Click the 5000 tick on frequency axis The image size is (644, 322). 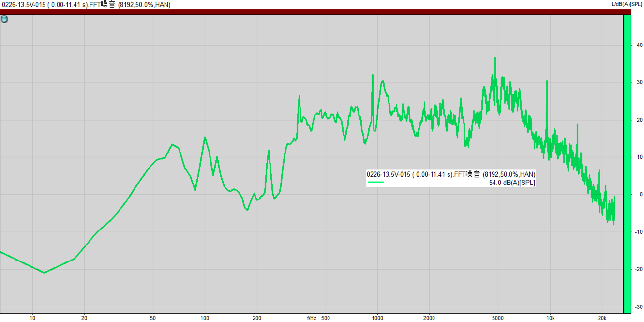coord(498,318)
